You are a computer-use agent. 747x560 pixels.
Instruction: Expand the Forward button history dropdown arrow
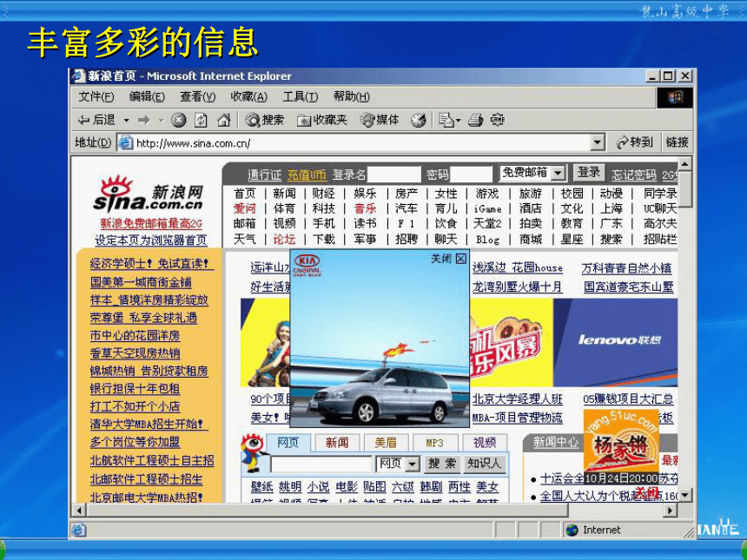click(161, 121)
